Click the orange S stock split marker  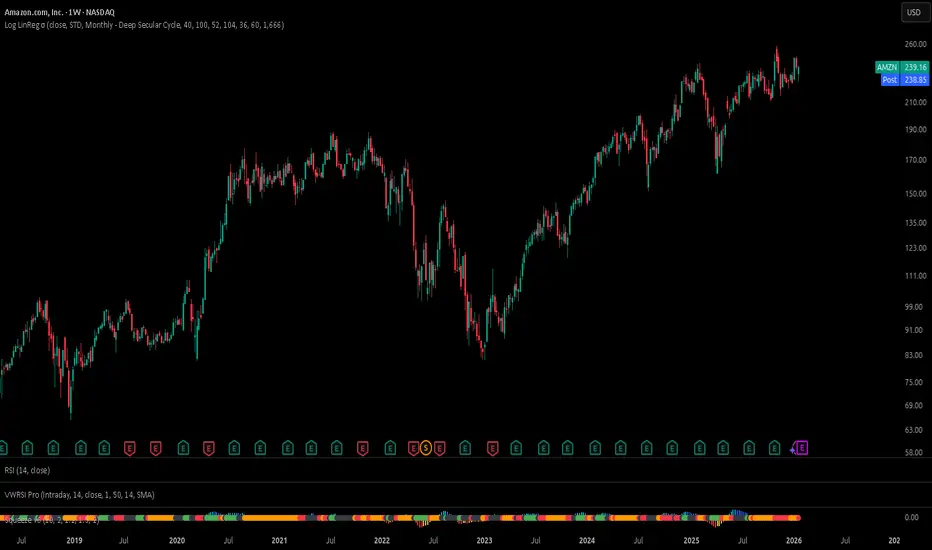pos(426,448)
